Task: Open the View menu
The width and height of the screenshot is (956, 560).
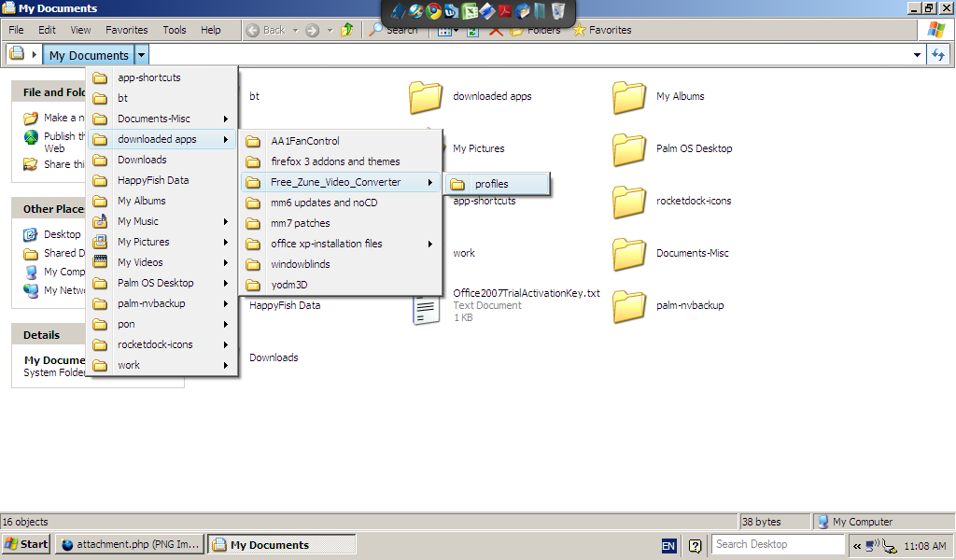Action: click(x=80, y=30)
